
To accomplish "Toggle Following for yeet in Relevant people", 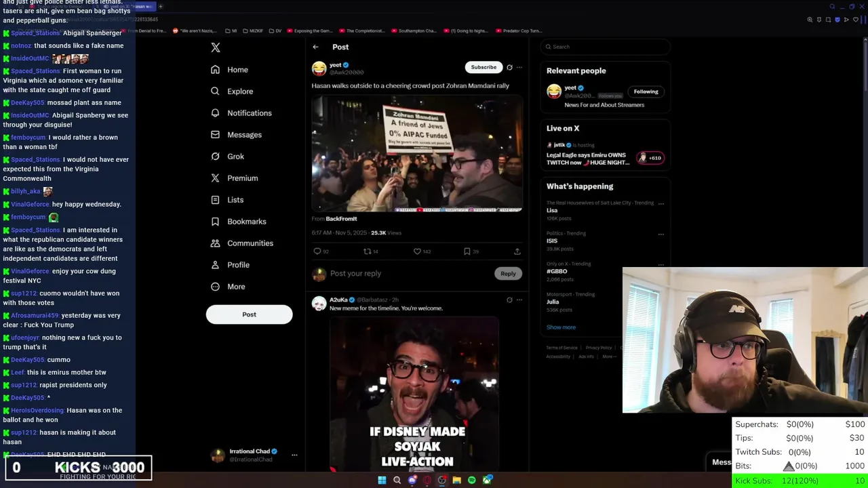I will pyautogui.click(x=646, y=91).
